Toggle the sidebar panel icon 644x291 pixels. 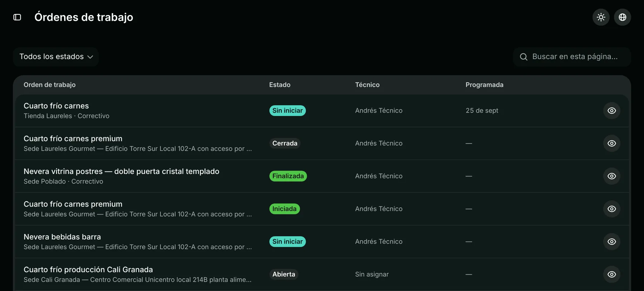coord(17,17)
